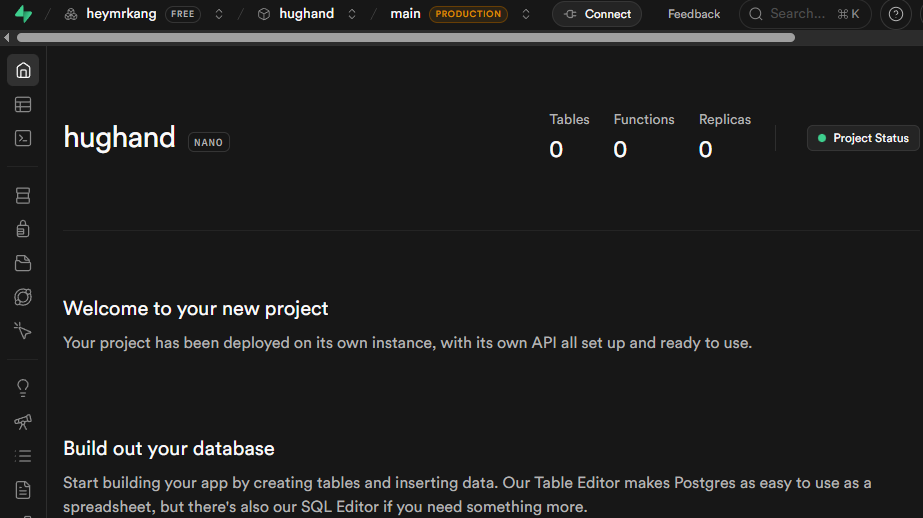Open Authentication via the lock icon
The image size is (923, 518).
click(x=23, y=229)
